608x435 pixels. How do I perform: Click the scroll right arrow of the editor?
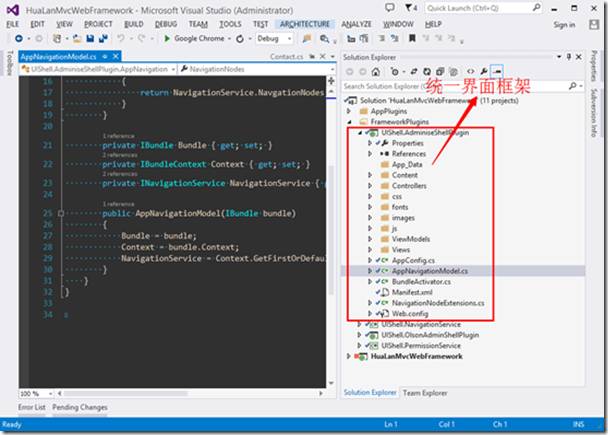[x=321, y=393]
